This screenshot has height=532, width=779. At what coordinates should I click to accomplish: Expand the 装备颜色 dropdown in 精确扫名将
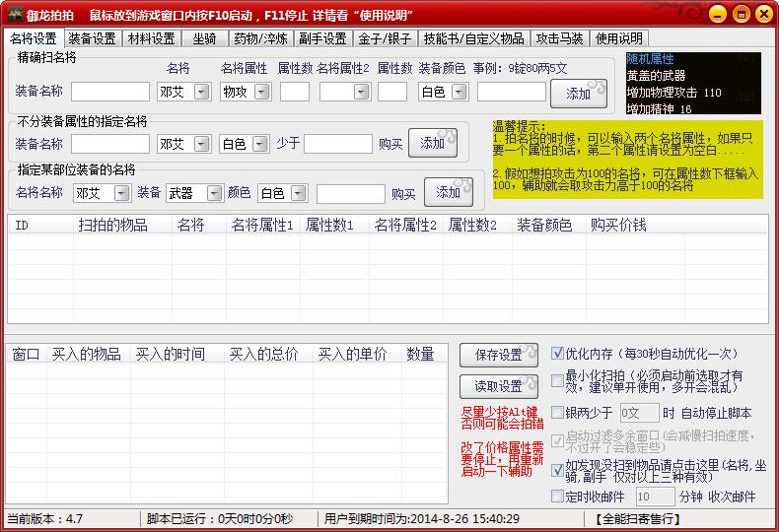(460, 92)
